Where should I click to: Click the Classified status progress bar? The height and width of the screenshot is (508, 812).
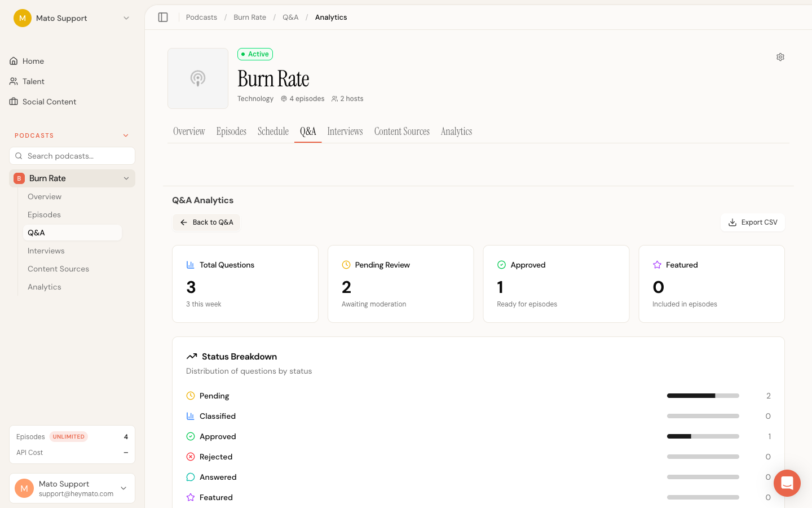click(x=703, y=416)
